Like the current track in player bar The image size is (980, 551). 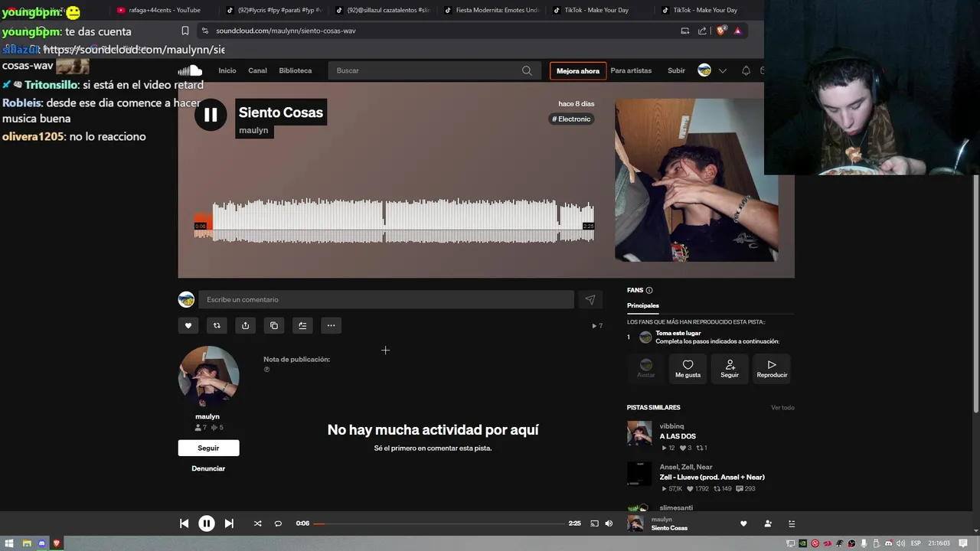(743, 523)
